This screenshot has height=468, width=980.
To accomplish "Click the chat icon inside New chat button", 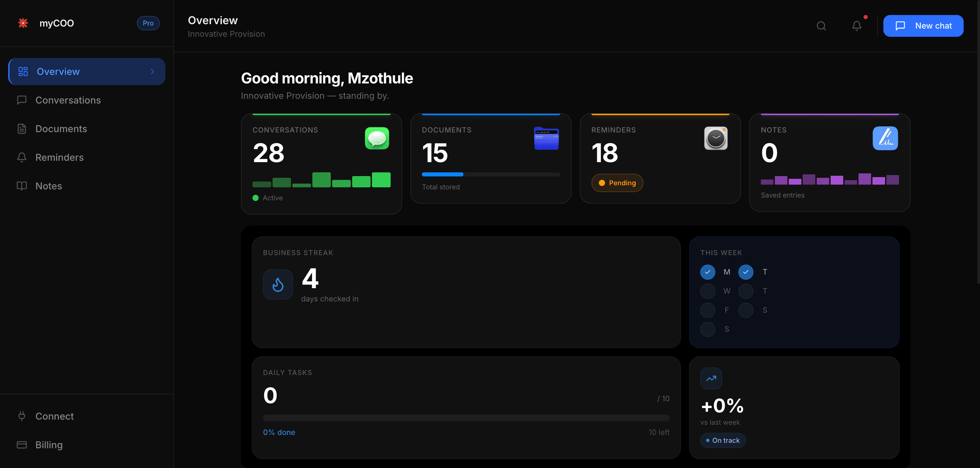I will 900,26.
